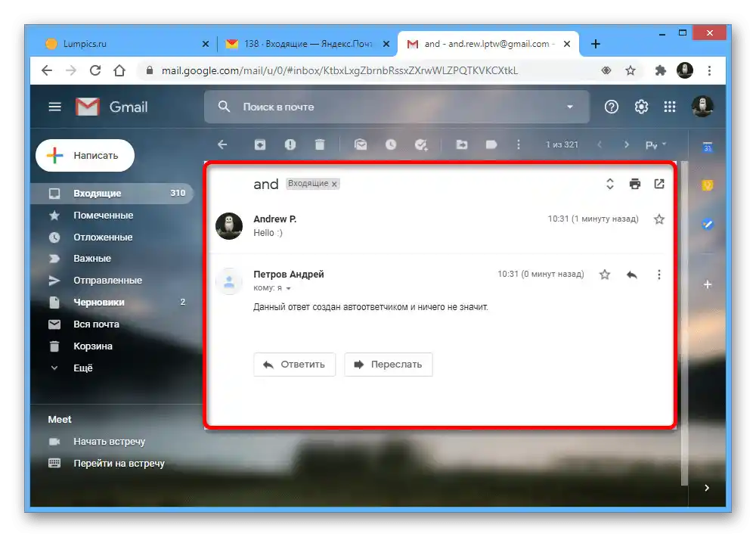Image resolution: width=756 pixels, height=537 pixels.
Task: Add the conversation to Tasks
Action: click(x=421, y=144)
